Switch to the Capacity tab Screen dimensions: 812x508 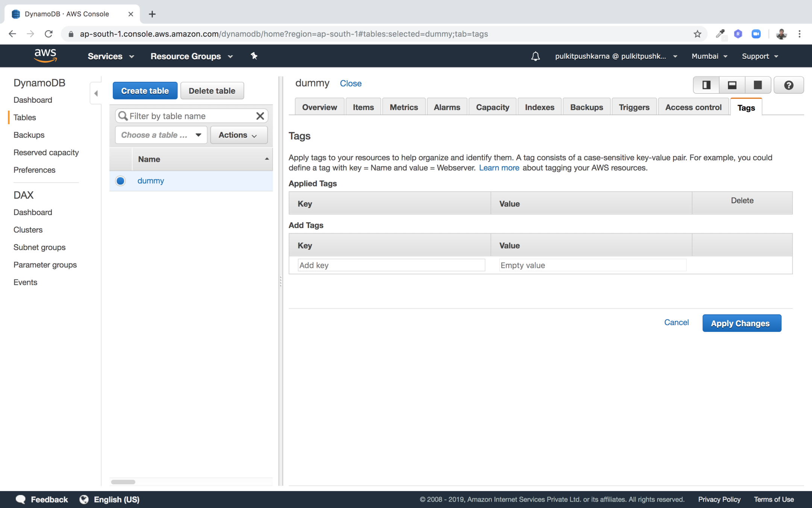click(x=492, y=107)
